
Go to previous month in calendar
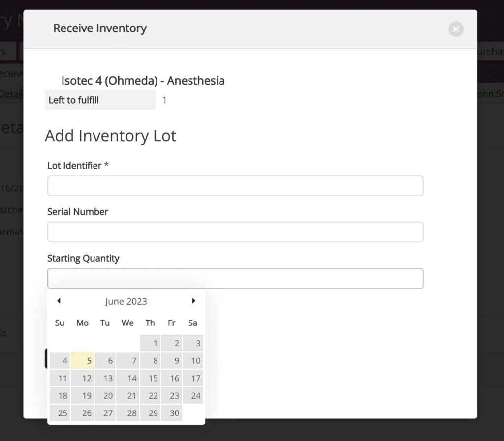coord(59,301)
